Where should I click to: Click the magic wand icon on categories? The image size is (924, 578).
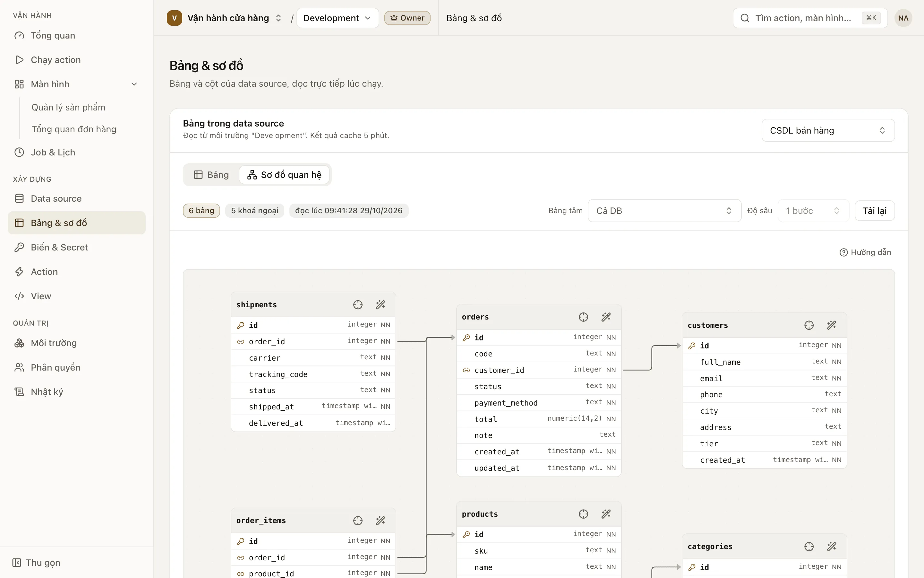[832, 547]
